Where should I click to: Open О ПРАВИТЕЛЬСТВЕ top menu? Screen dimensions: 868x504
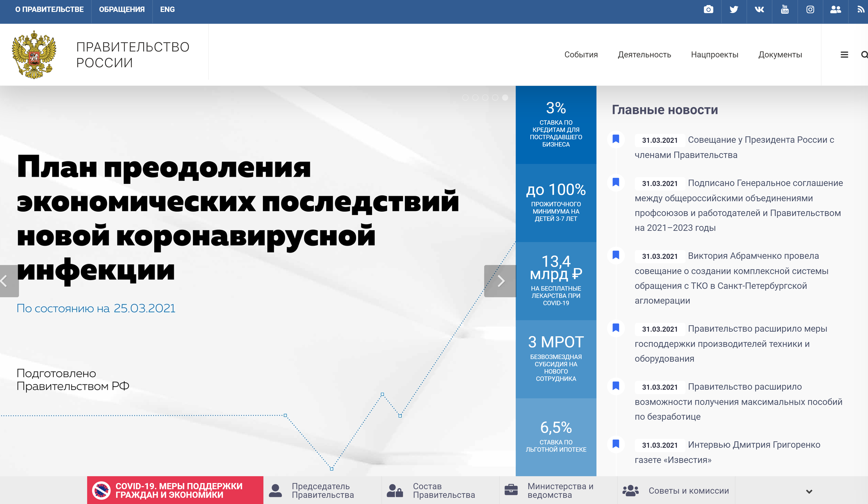click(x=49, y=9)
